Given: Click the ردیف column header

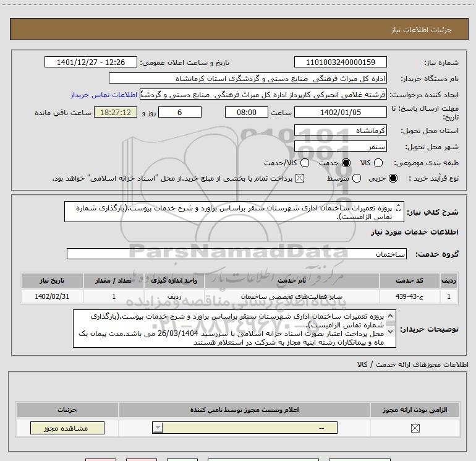Looking at the screenshot, I should click(x=449, y=280).
